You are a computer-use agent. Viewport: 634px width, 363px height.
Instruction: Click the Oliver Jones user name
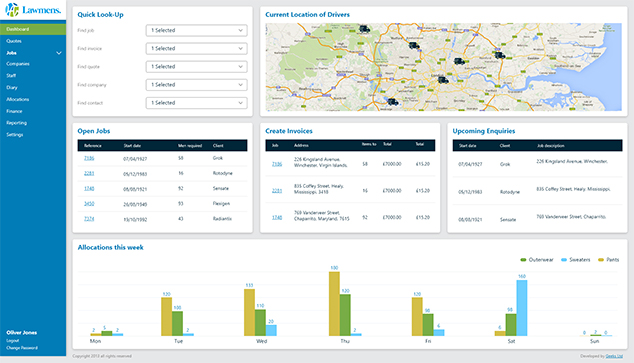coord(21,333)
